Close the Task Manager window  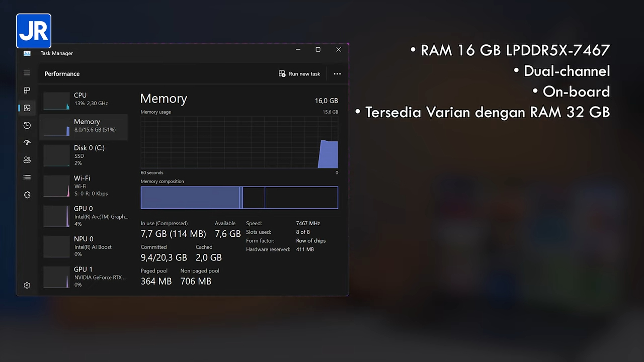[339, 49]
